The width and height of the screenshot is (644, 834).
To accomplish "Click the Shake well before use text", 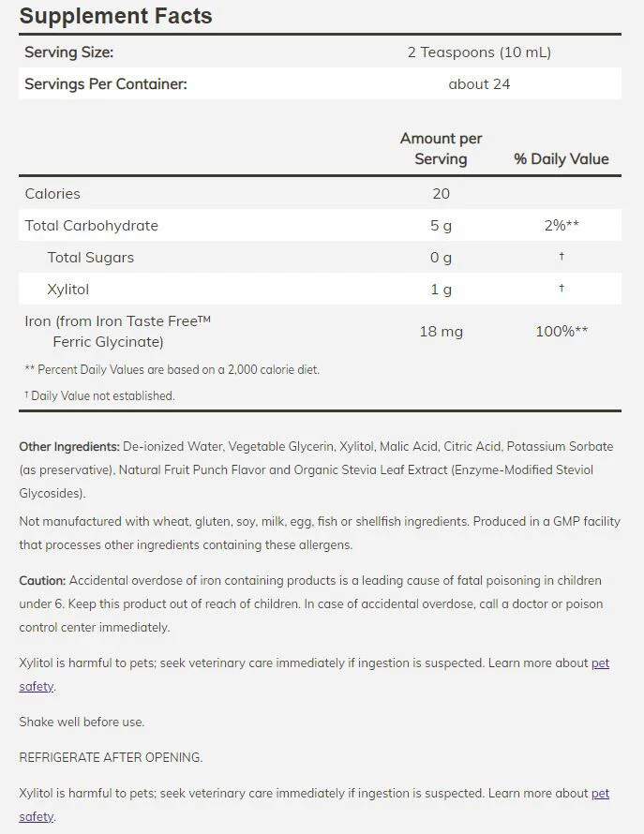I will tap(82, 722).
